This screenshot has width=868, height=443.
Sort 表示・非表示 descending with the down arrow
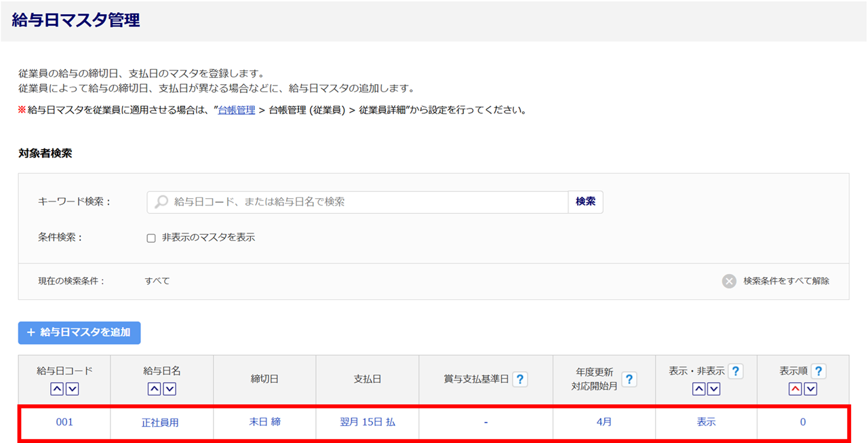click(713, 389)
